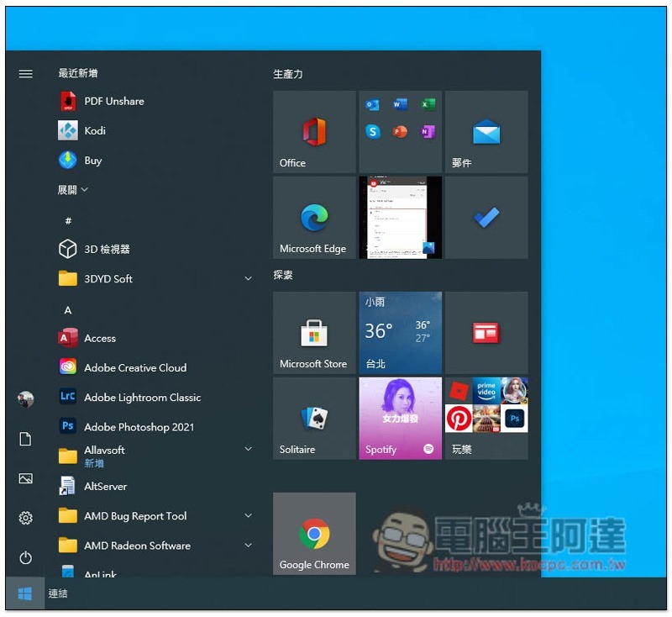Screen dimensions: 672x617
Task: Open the user account avatar
Action: (26, 399)
